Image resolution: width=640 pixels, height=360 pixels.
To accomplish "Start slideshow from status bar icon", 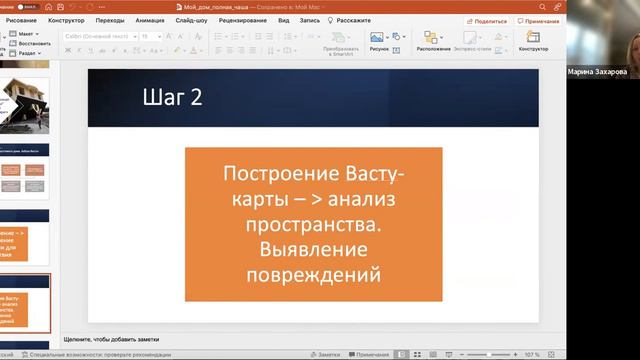I will click(x=449, y=355).
